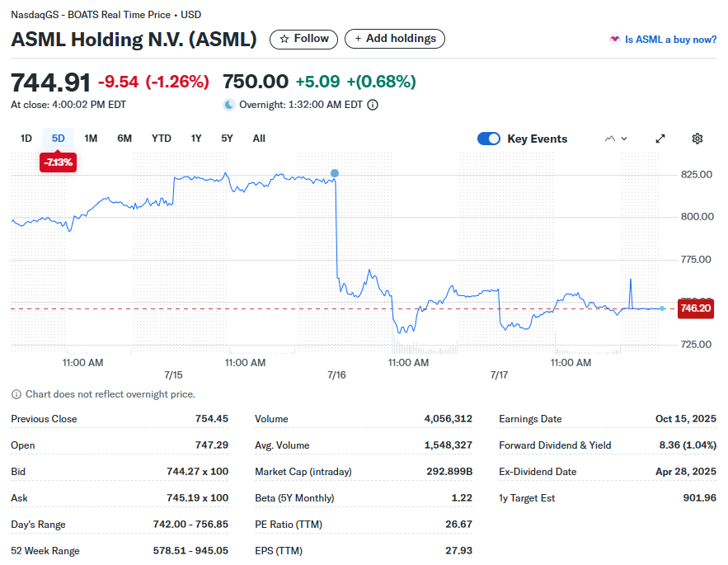The image size is (728, 565).
Task: Open the chart type line icon
Action: pyautogui.click(x=610, y=139)
